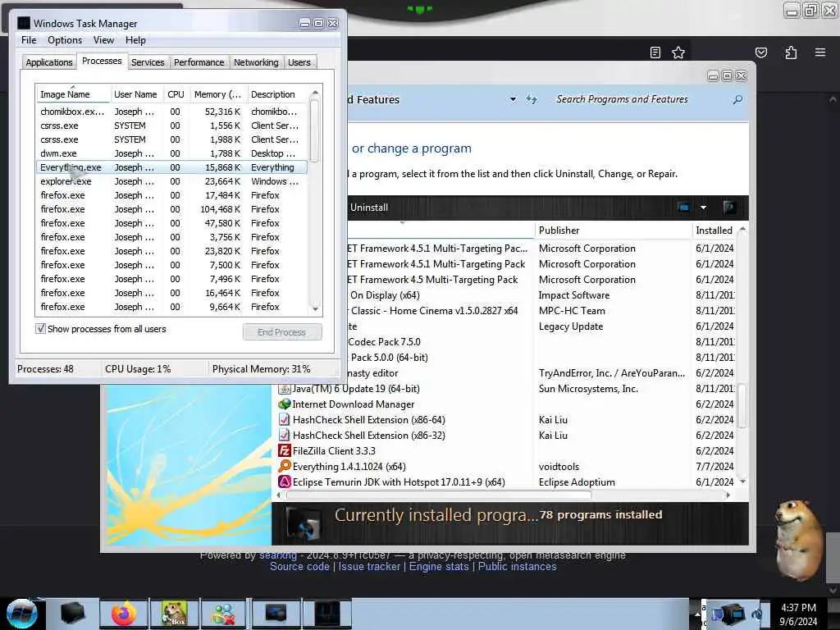This screenshot has width=840, height=630.
Task: Open the Source code link
Action: 299,566
